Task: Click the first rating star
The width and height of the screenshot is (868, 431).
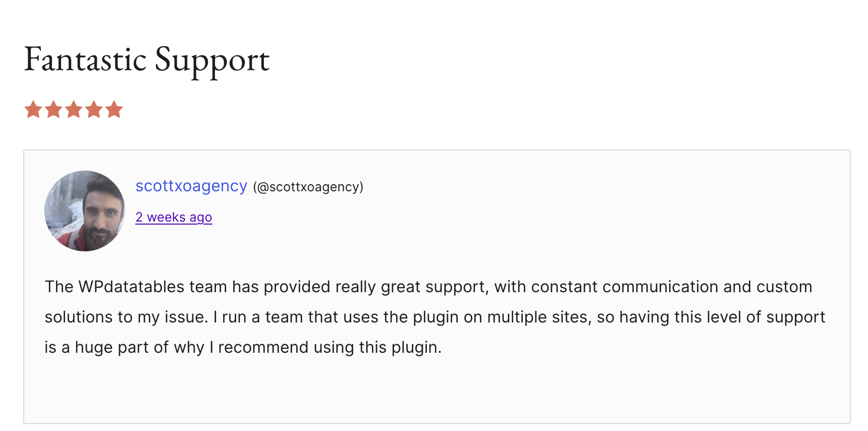Action: pyautogui.click(x=33, y=109)
